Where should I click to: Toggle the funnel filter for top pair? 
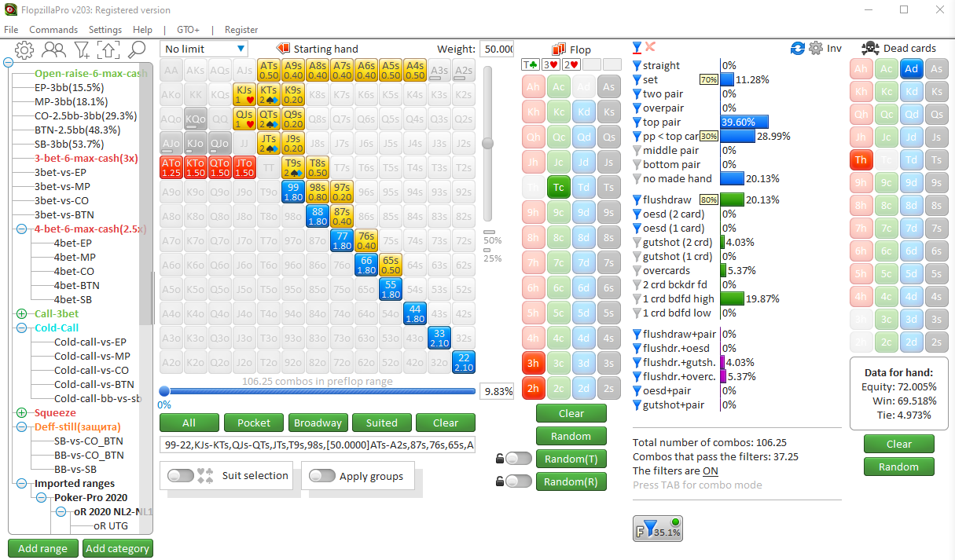click(637, 123)
